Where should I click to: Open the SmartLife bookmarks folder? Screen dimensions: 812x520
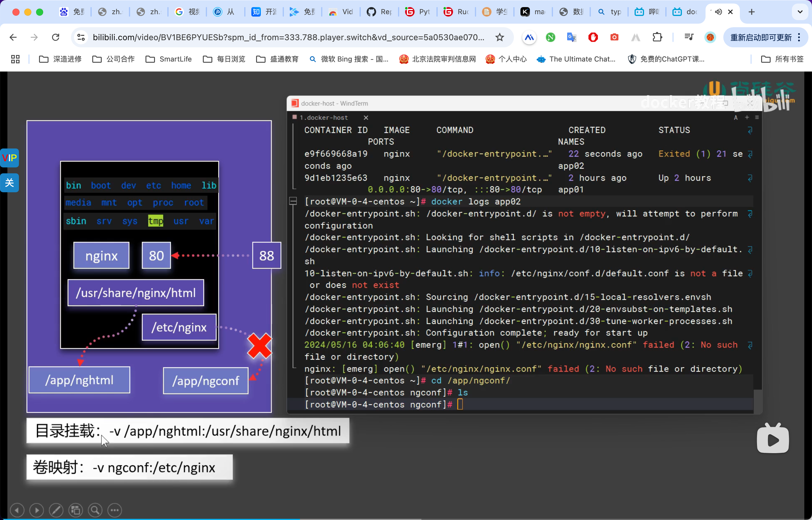coord(169,59)
